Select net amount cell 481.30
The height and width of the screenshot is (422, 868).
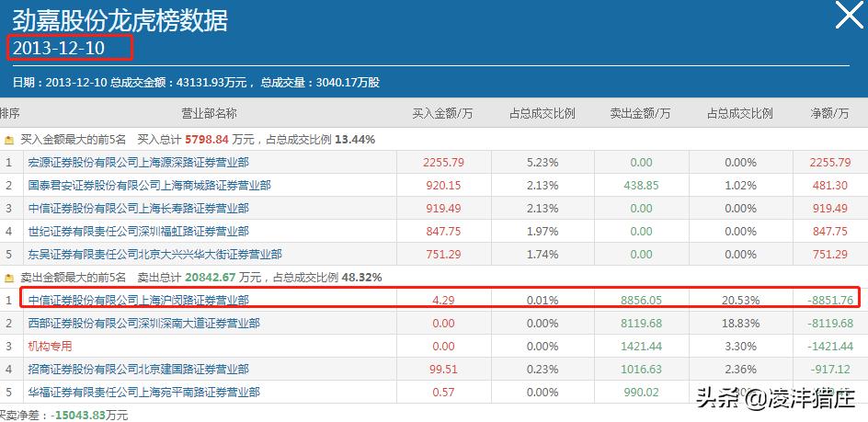[829, 186]
